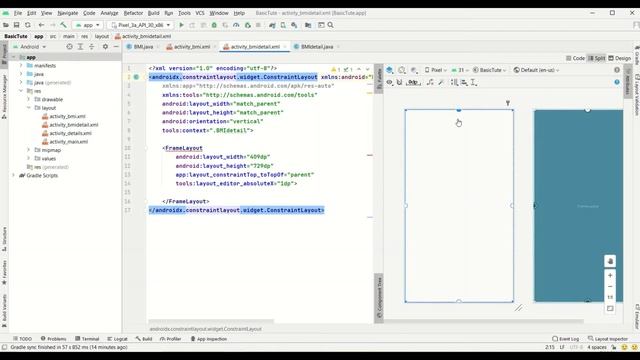Click the Guidelines icon in design toolbar
640x360 pixels.
coord(473,82)
